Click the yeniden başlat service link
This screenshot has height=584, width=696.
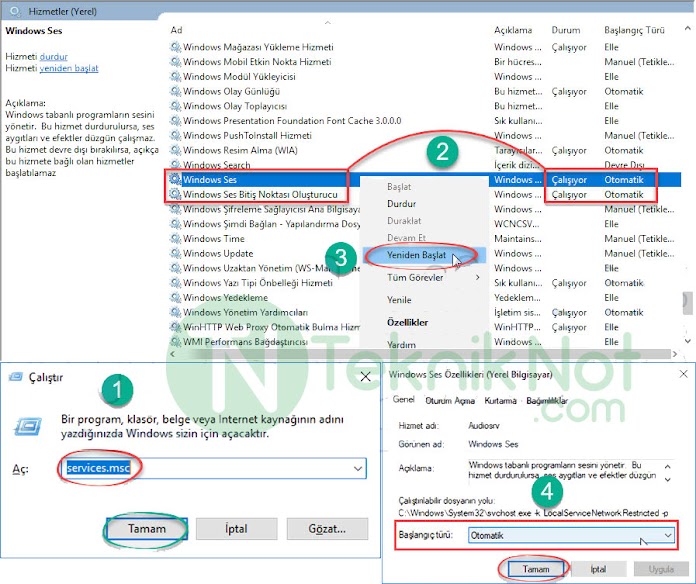[x=69, y=68]
